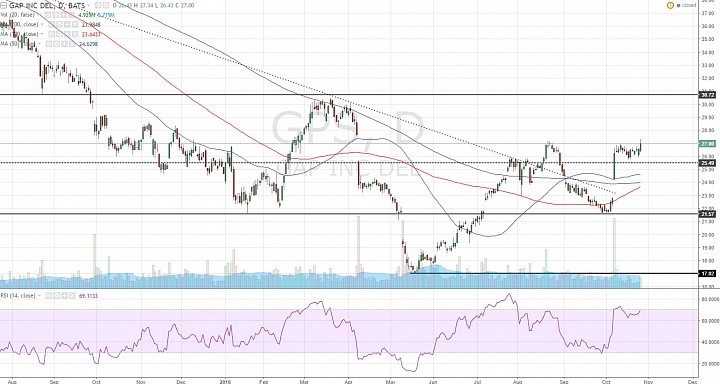Select the 30.72 price label on axis

[x=708, y=95]
